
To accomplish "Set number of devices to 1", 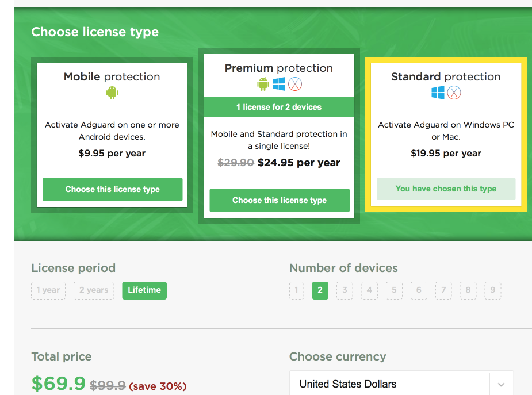I will (296, 290).
